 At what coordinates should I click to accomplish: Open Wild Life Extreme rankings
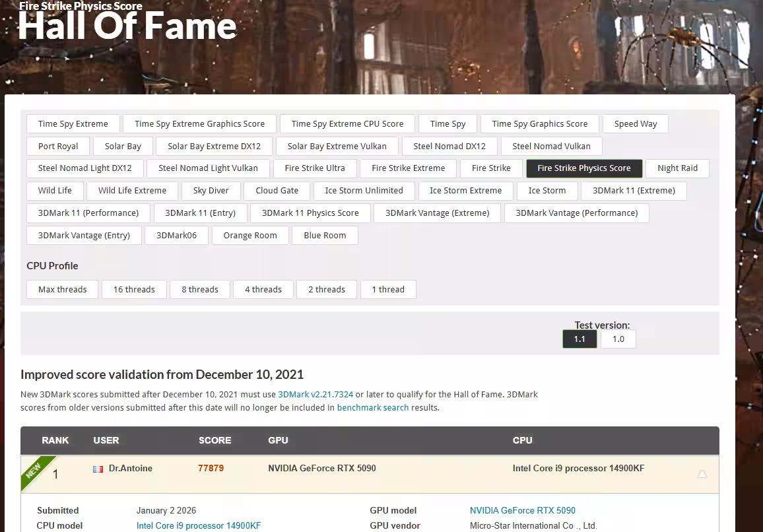[132, 191]
